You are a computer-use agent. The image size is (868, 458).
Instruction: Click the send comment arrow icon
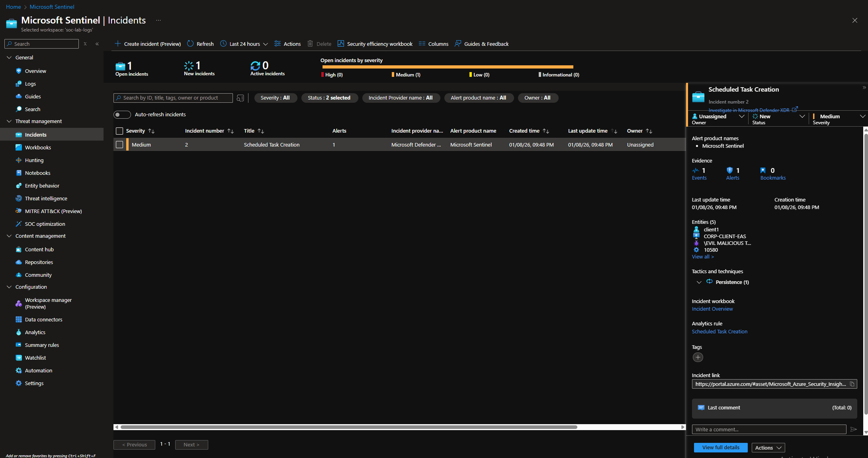tap(853, 429)
